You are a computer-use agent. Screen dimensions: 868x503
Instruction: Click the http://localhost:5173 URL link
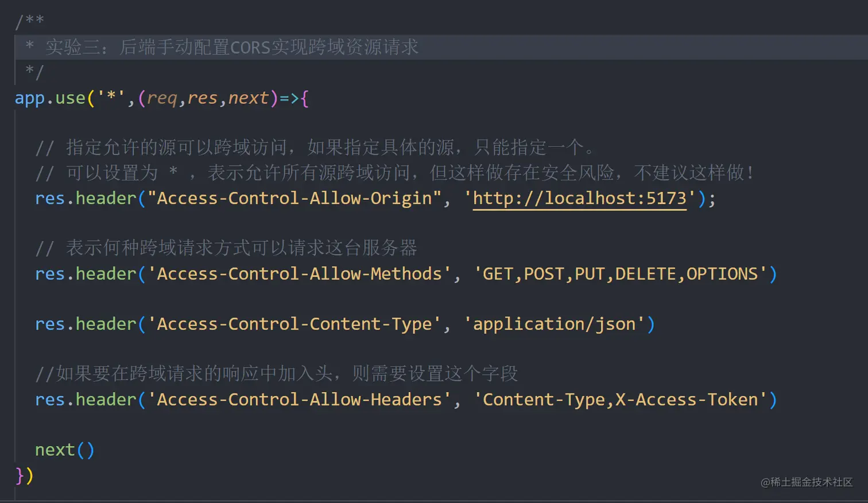pos(579,198)
